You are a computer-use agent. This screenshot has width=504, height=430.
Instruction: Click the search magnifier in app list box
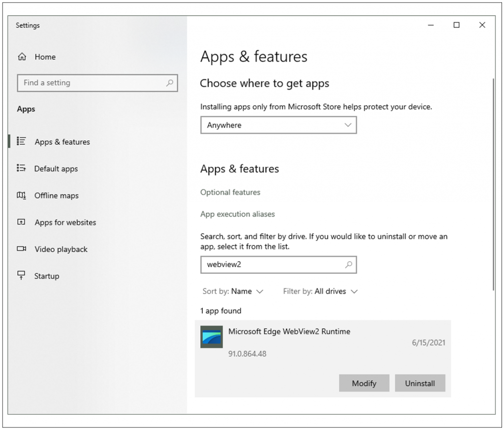(x=348, y=265)
